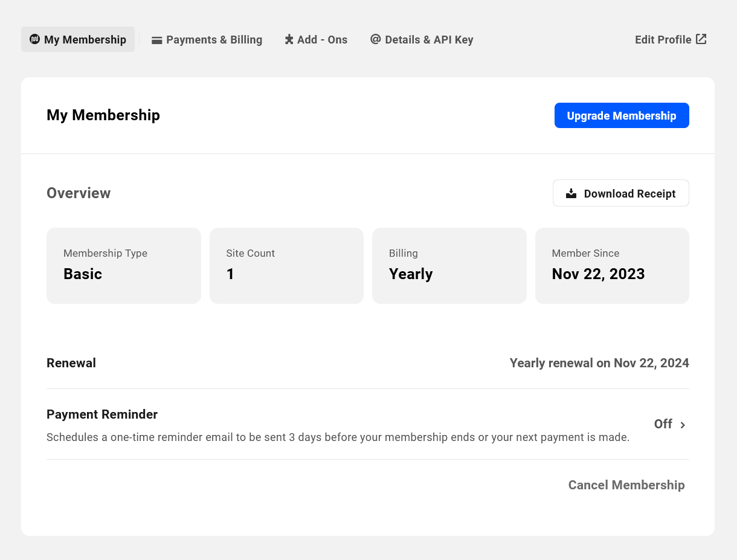Click the Overview section heading
Viewport: 737px width, 560px height.
(x=79, y=193)
